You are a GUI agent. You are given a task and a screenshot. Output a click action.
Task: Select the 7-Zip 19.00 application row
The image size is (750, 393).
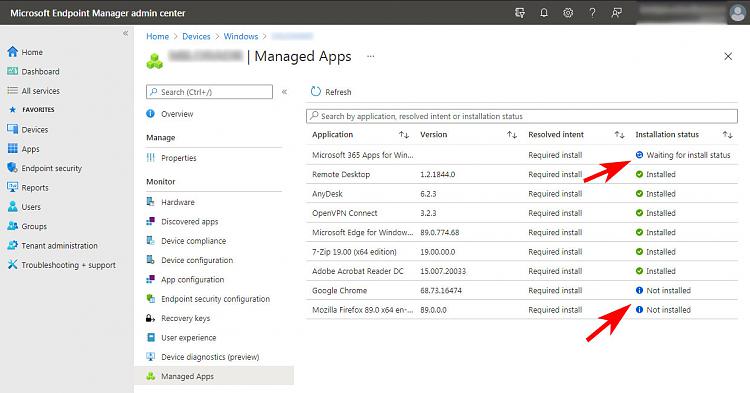pos(521,252)
